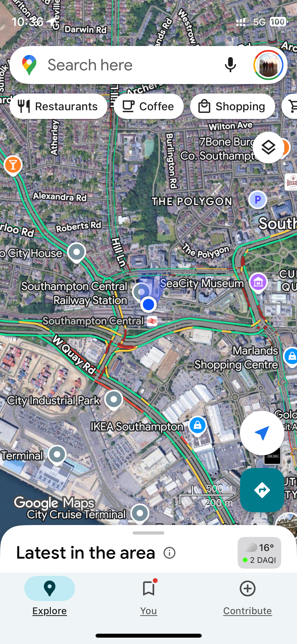Open the account profile picture

(x=268, y=65)
